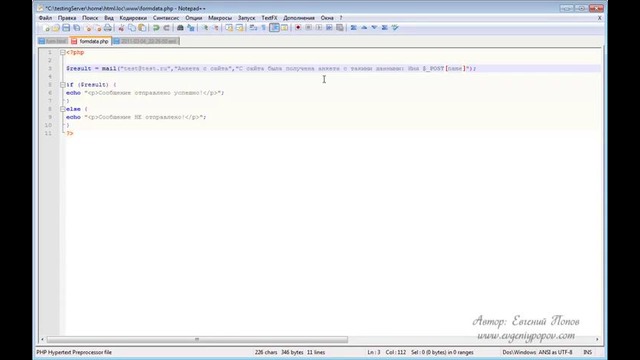Image resolution: width=640 pixels, height=360 pixels.
Task: Toggle word wrap in the toolbar
Action: click(253, 28)
